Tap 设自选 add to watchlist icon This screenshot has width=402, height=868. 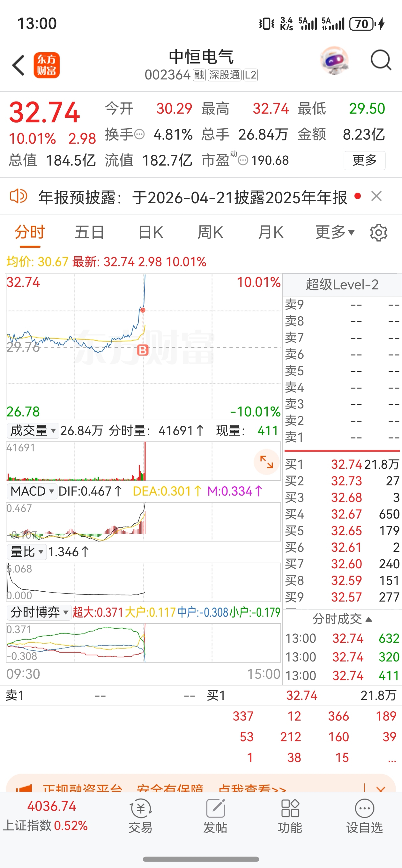click(x=365, y=816)
